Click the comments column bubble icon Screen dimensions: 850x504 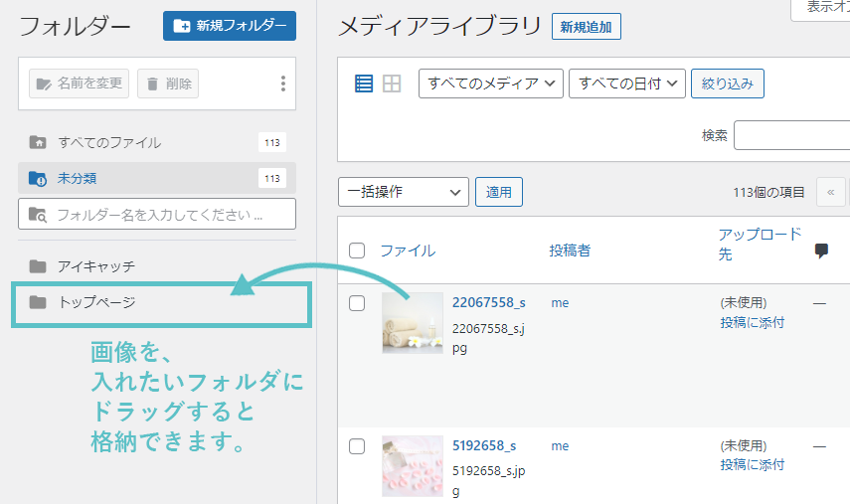click(x=821, y=251)
